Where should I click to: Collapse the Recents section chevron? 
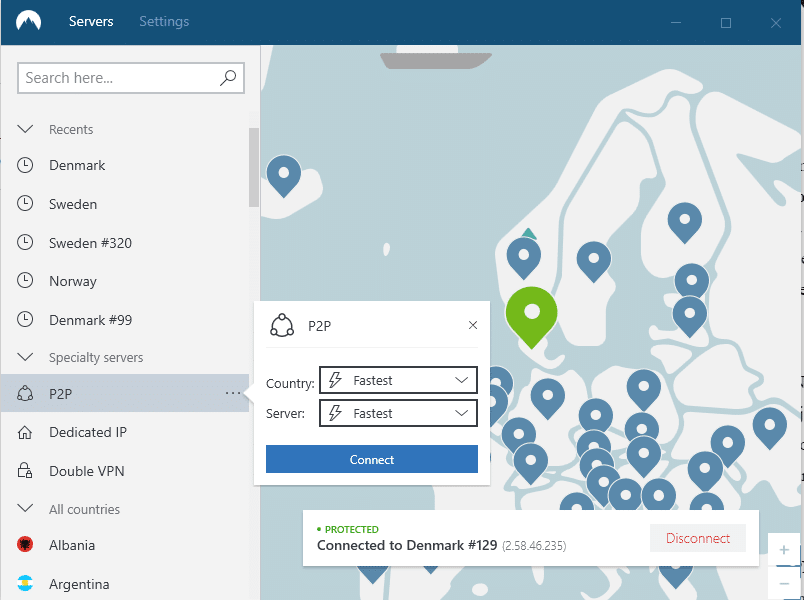(x=25, y=129)
